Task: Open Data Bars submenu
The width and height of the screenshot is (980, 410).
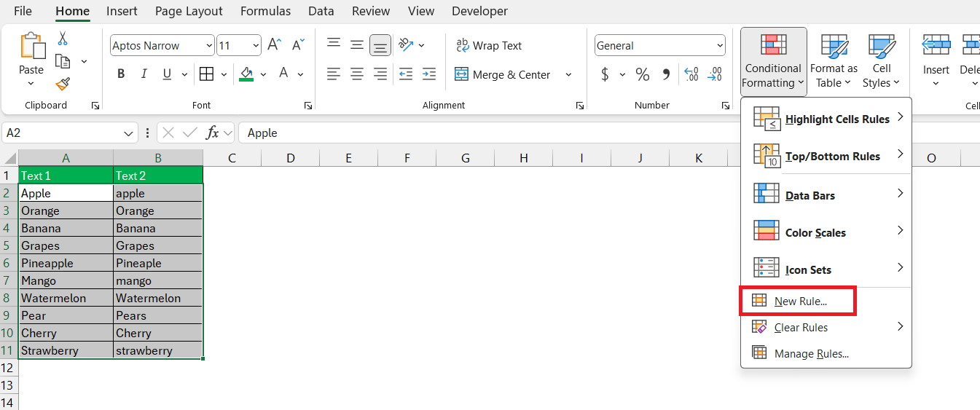Action: [x=826, y=194]
